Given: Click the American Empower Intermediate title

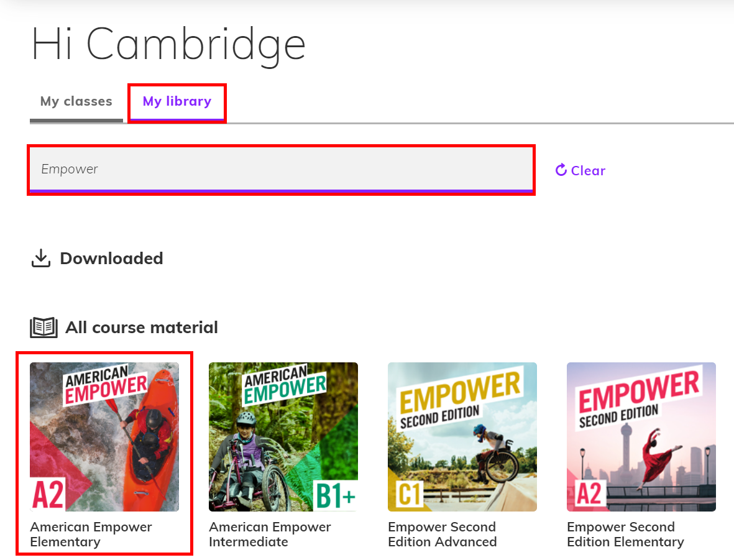Looking at the screenshot, I should tap(270, 535).
